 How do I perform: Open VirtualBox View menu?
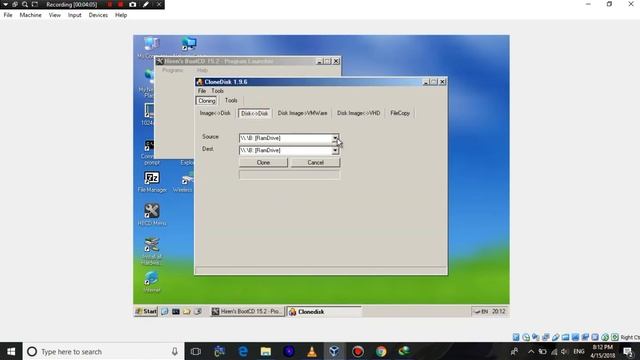coord(55,15)
